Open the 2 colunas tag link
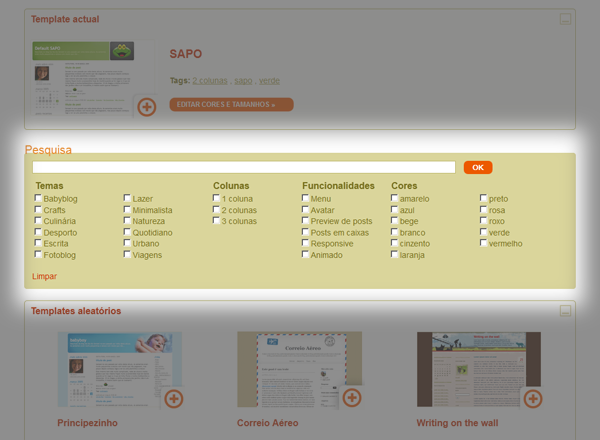Image resolution: width=600 pixels, height=440 pixels. (x=209, y=80)
